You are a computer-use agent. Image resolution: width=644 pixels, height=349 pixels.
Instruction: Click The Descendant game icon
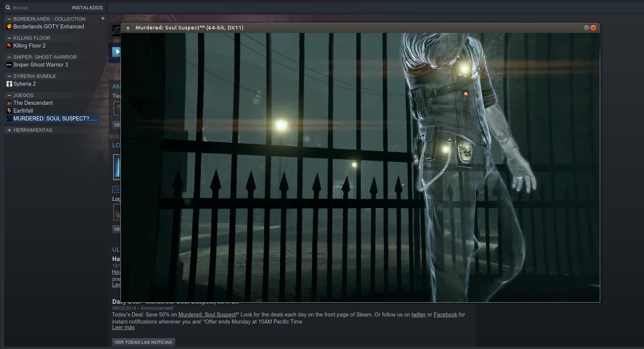click(9, 103)
